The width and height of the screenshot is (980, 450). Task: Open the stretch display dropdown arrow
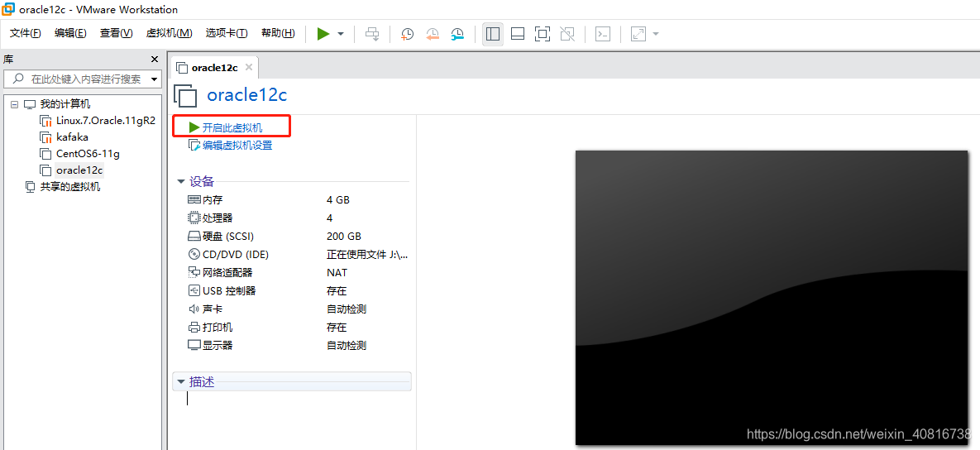[x=656, y=34]
